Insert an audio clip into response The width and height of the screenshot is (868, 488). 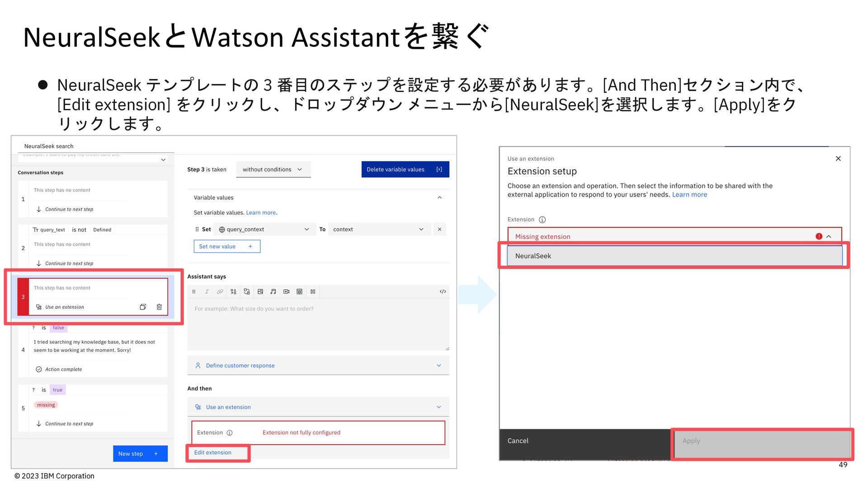273,292
